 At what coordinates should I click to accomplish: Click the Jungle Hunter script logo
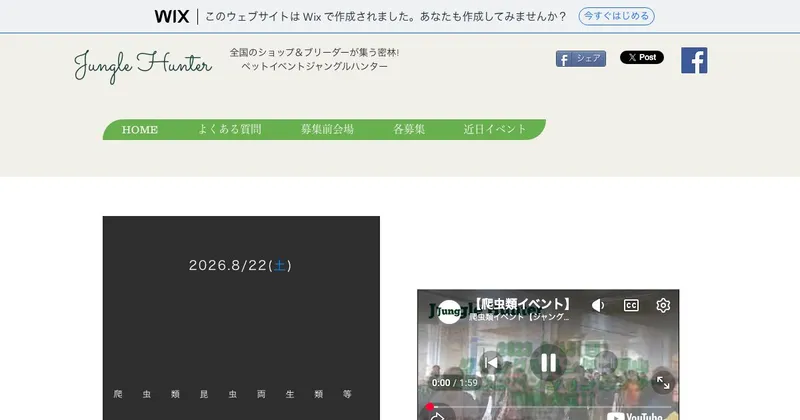coord(143,65)
